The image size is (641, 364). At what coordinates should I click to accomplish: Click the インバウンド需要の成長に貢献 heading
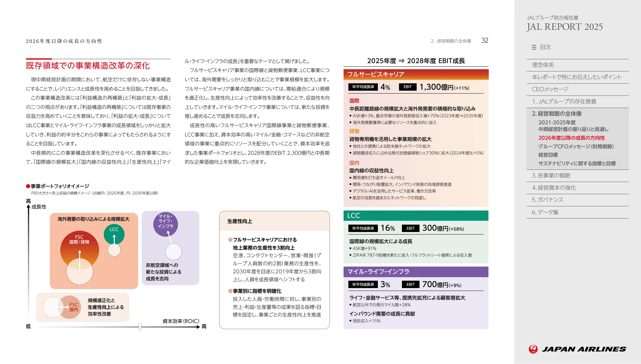(x=382, y=314)
